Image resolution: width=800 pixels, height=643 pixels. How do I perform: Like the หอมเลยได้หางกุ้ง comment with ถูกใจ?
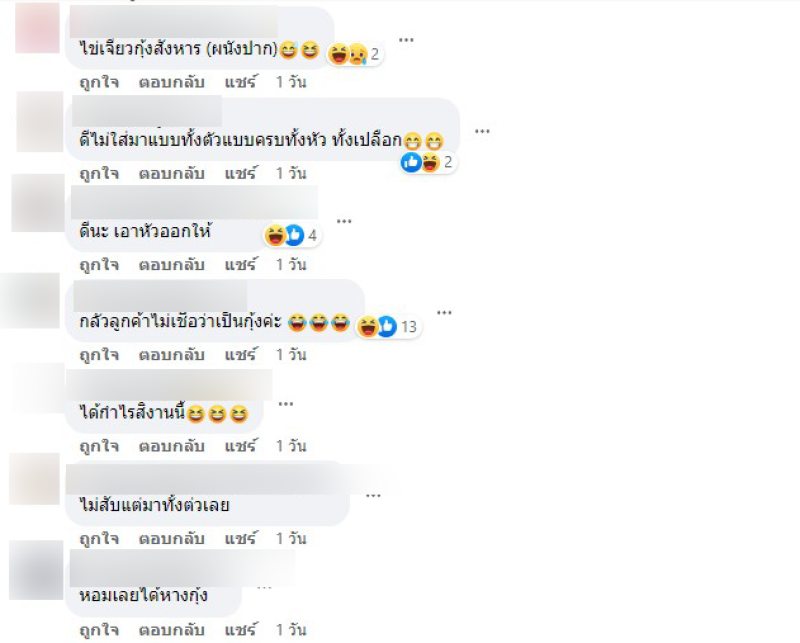99,629
